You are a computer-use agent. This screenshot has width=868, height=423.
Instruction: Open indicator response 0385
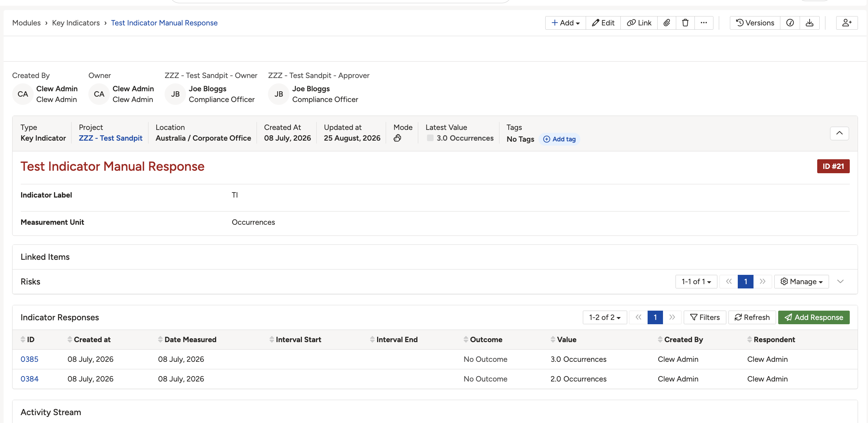pyautogui.click(x=29, y=359)
